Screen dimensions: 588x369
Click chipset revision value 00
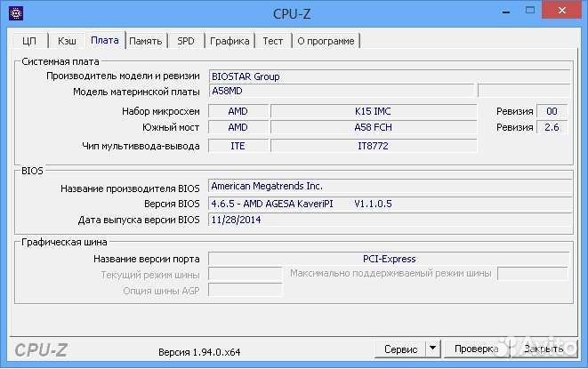(x=552, y=111)
